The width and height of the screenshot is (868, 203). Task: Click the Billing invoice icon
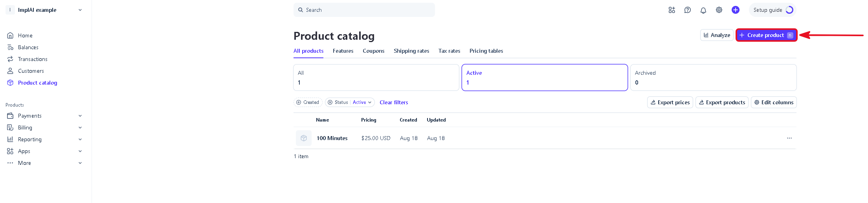coord(10,127)
